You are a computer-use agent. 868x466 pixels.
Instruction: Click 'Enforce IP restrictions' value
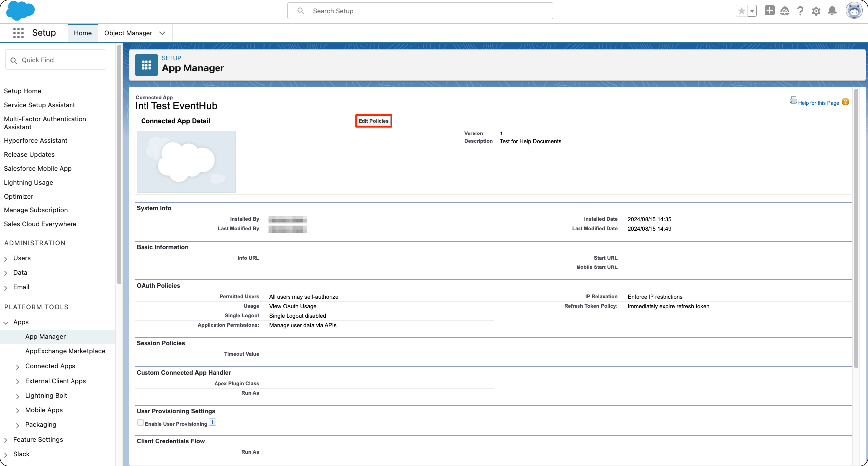tap(655, 297)
